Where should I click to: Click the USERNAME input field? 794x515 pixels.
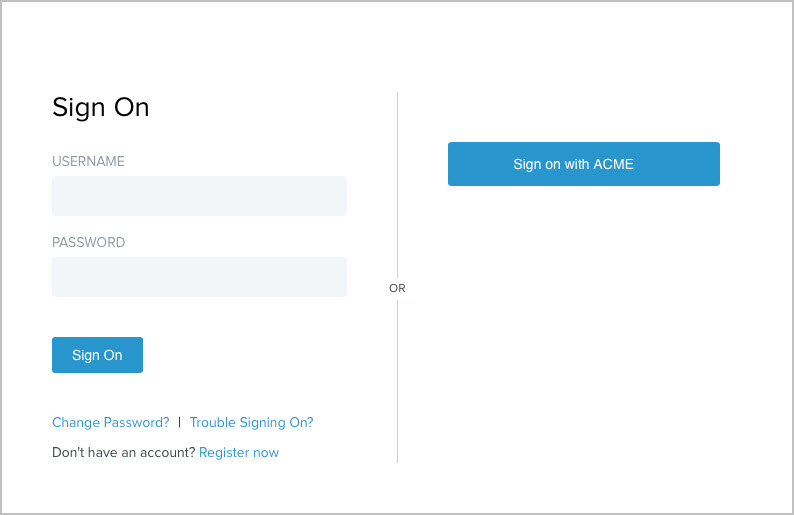click(199, 196)
